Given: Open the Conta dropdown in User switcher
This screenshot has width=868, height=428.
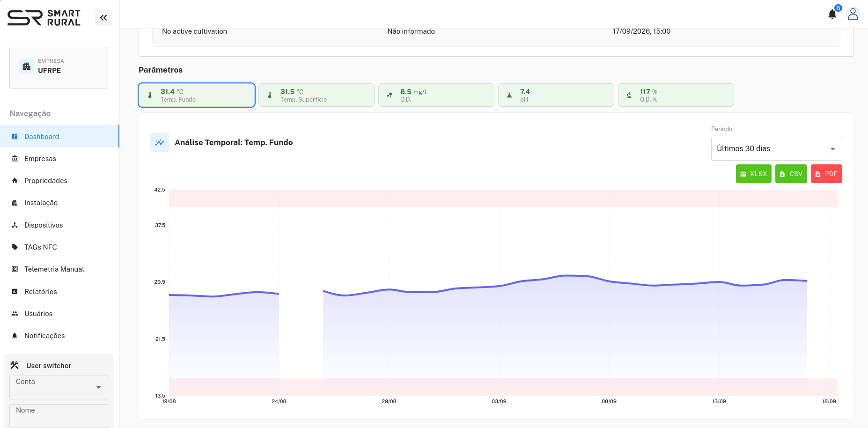Looking at the screenshot, I should (59, 387).
